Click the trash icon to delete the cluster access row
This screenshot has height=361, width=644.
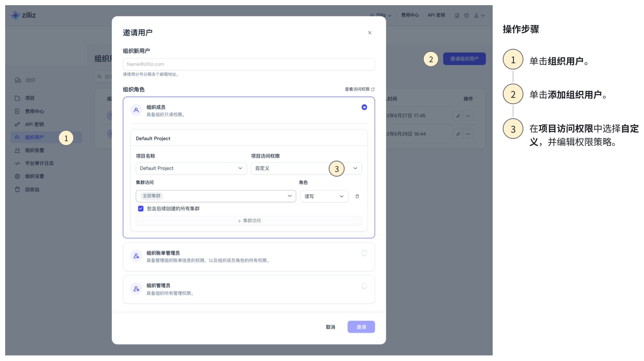(x=357, y=196)
